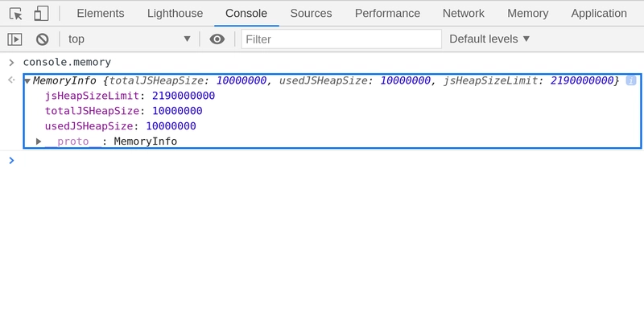Switch to the Elements tab
644x320 pixels.
(101, 13)
